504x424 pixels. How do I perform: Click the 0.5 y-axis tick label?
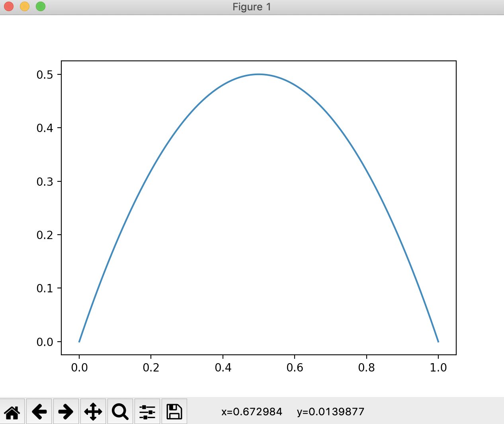(45, 75)
